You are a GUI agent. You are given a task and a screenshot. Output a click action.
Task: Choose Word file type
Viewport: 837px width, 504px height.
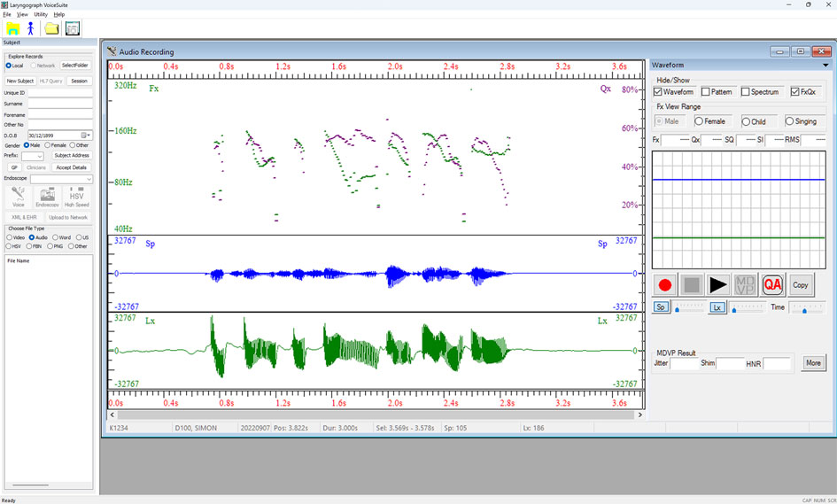tap(55, 237)
